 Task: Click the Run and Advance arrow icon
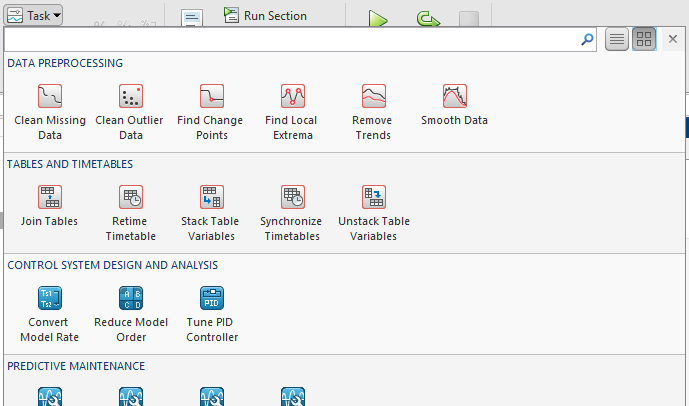pyautogui.click(x=428, y=19)
